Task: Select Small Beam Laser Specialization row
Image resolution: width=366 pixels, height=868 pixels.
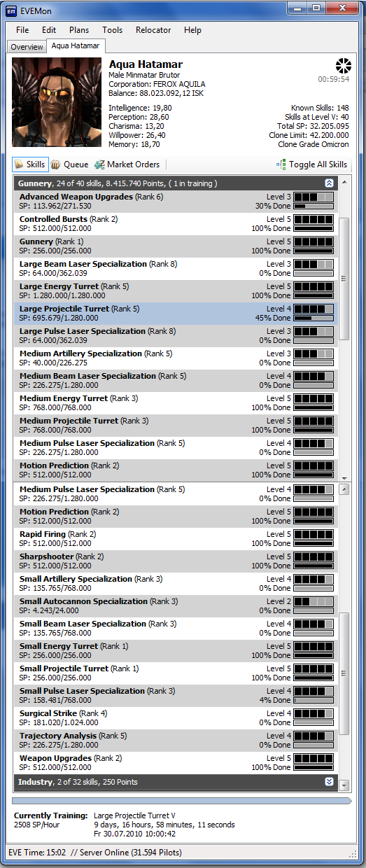Action: pyautogui.click(x=176, y=629)
